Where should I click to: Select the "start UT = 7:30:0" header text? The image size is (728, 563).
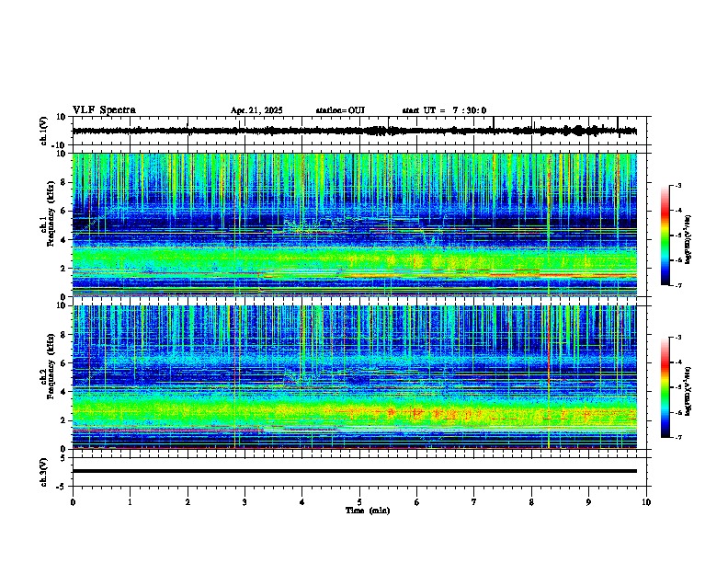pos(444,110)
